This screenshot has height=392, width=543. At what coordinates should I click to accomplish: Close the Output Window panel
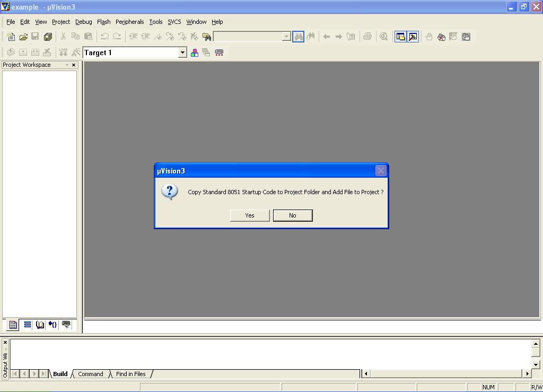click(5, 343)
